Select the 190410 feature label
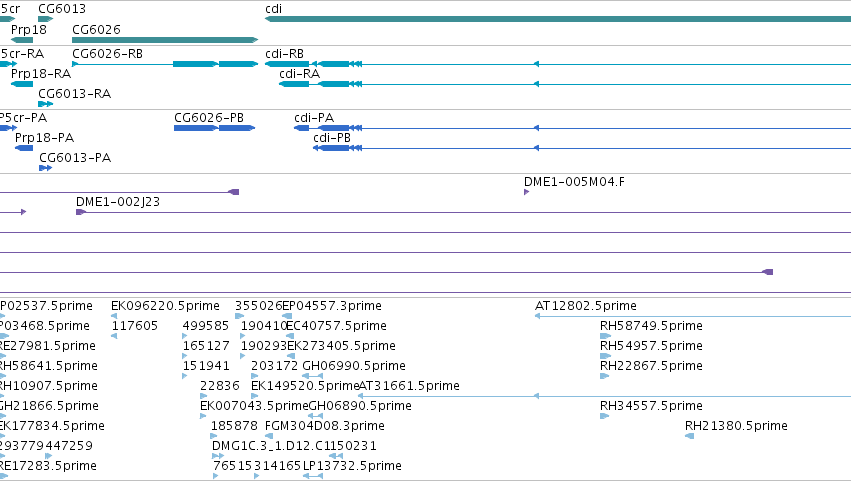 point(263,326)
